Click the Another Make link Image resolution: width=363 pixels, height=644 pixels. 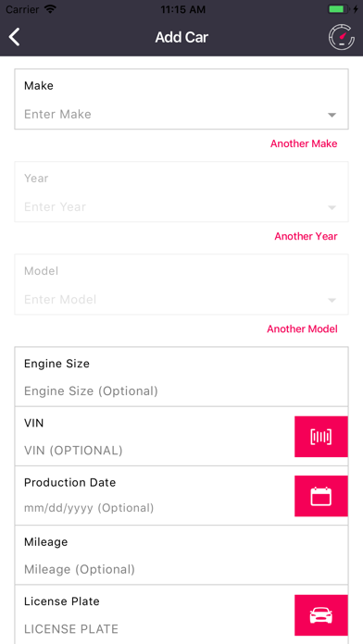coord(304,143)
